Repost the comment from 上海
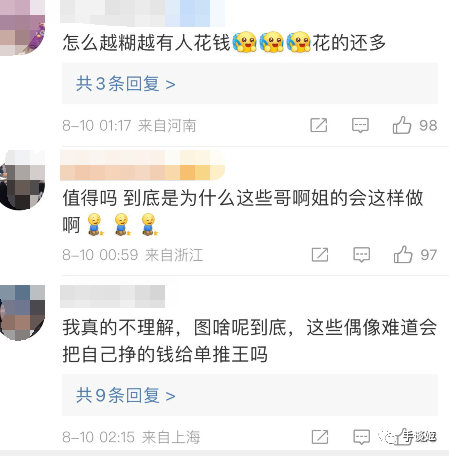 click(x=320, y=437)
